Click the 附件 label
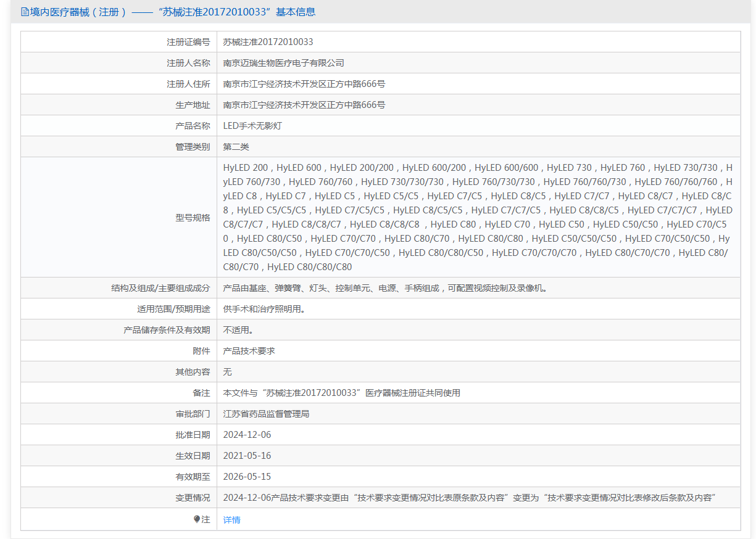 tap(201, 351)
